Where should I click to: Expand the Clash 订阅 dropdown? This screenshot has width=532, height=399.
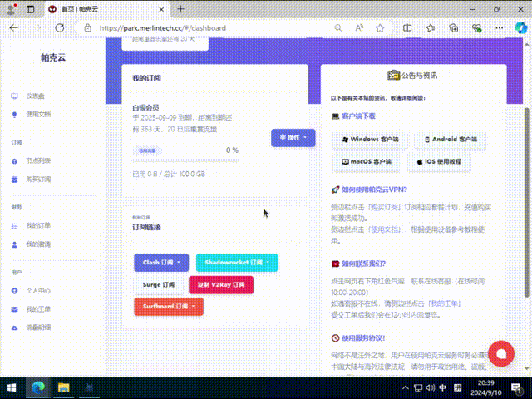(x=161, y=263)
